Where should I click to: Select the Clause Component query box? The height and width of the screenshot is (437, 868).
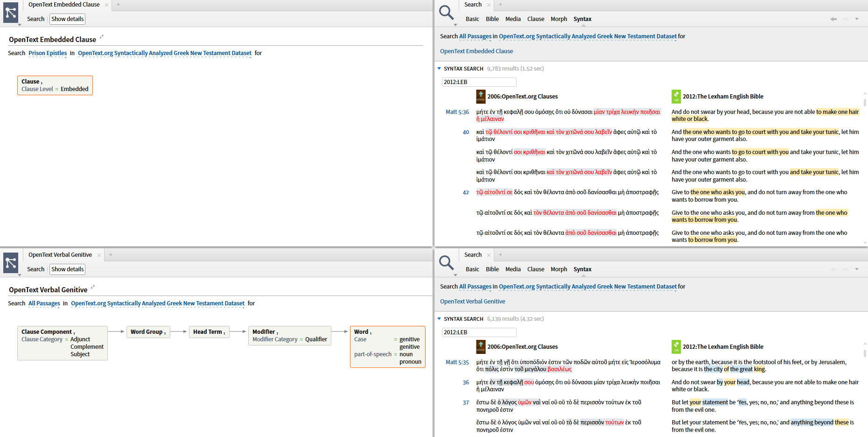pos(63,343)
